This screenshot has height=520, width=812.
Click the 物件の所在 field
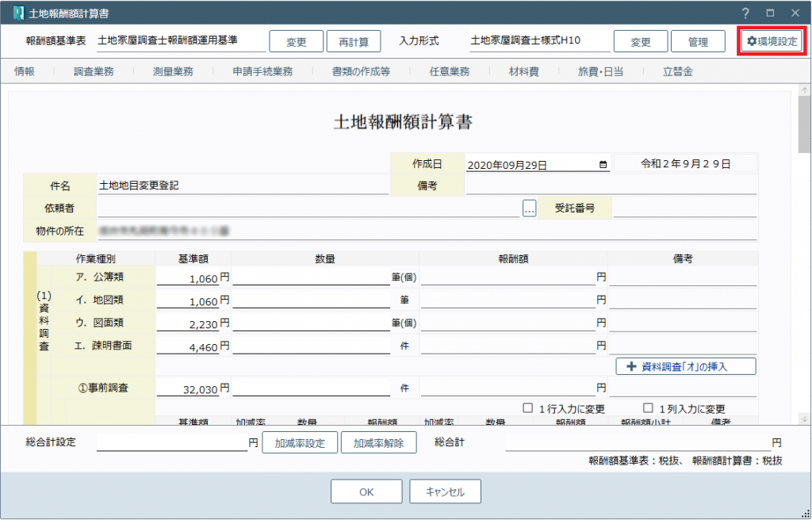point(427,231)
